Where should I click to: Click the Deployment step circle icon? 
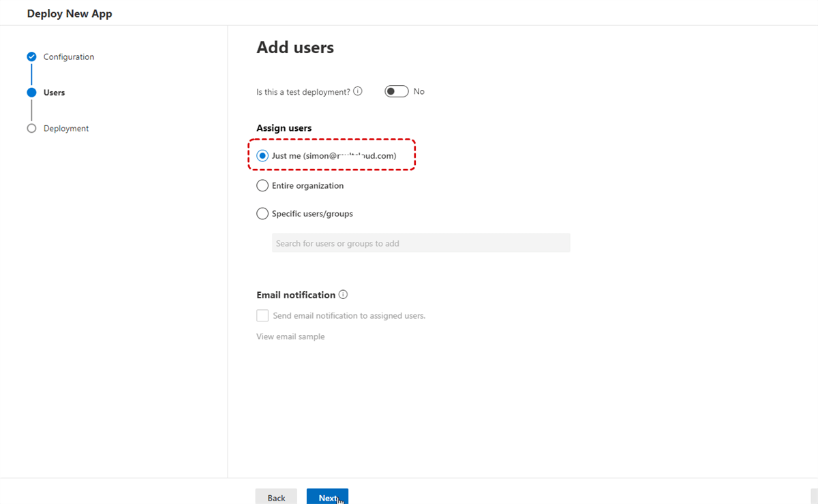(31, 128)
